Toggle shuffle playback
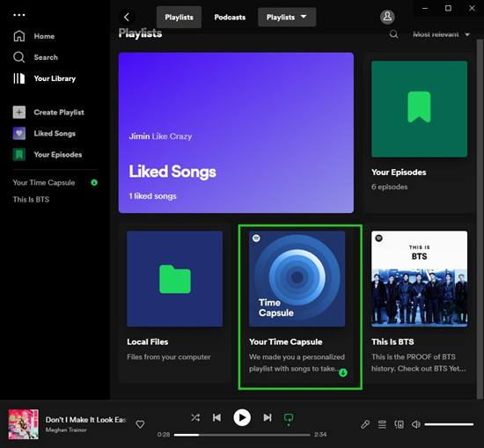484x448 pixels. click(x=195, y=418)
